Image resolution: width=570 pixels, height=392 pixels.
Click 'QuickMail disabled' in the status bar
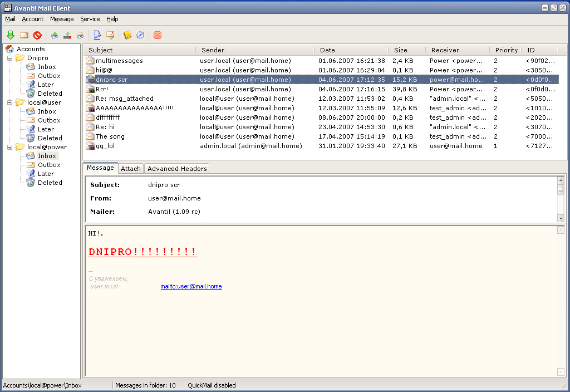coord(212,385)
